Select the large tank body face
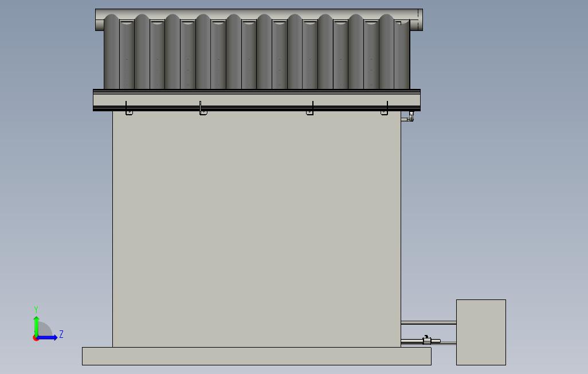This screenshot has width=588, height=374. (x=257, y=229)
